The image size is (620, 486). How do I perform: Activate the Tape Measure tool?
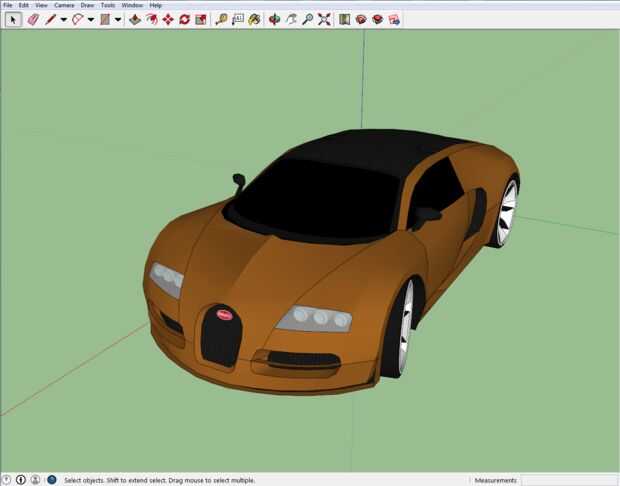221,19
